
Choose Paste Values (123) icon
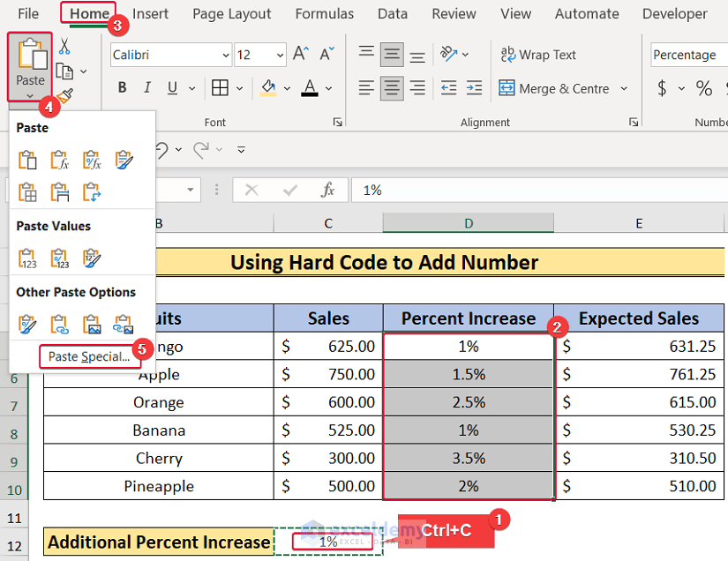click(x=27, y=258)
